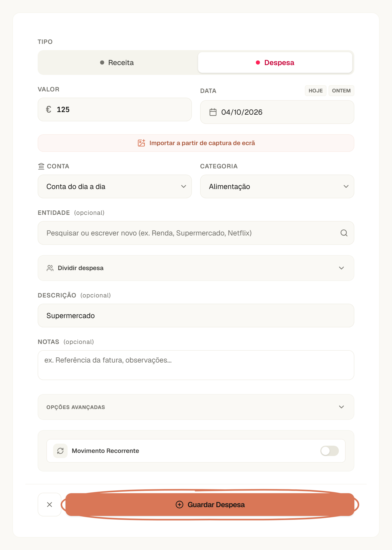Click the plus circle icon on Guardar Despesa

click(179, 505)
